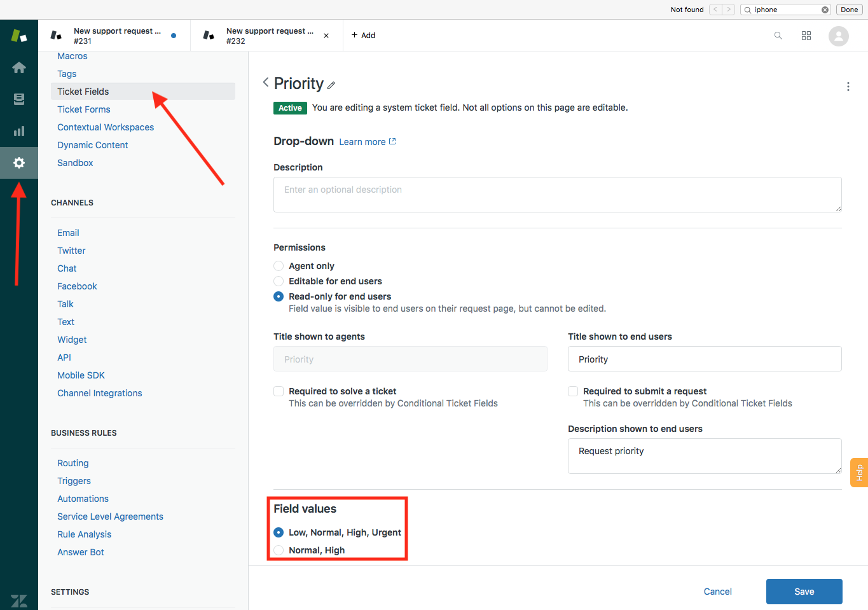Image resolution: width=868 pixels, height=610 pixels.
Task: Click the Add tab button
Action: pos(363,36)
